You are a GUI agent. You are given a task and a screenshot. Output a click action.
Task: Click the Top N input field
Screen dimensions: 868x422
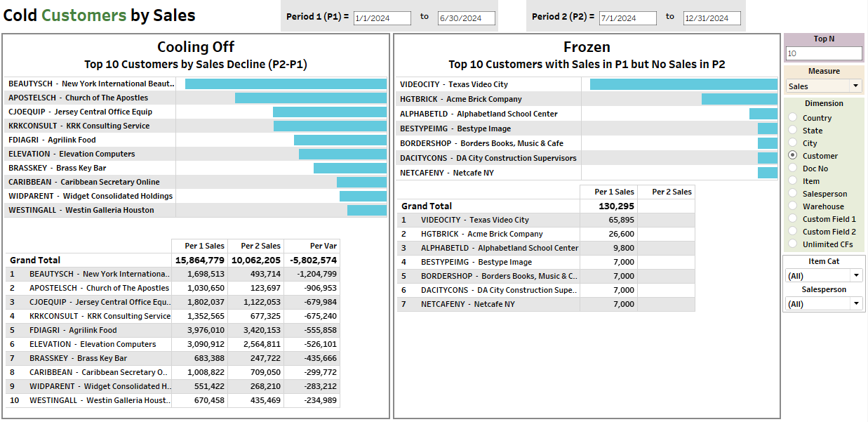(x=824, y=53)
